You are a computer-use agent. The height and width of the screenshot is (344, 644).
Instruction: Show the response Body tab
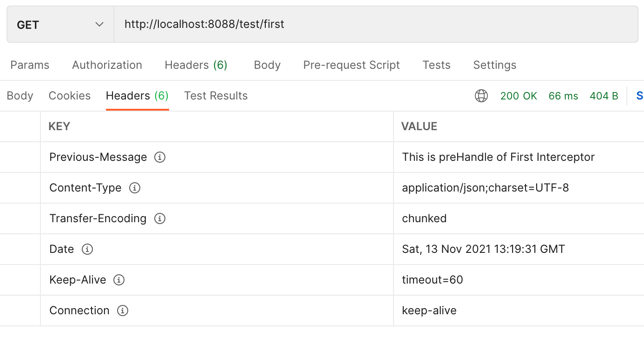click(x=20, y=96)
